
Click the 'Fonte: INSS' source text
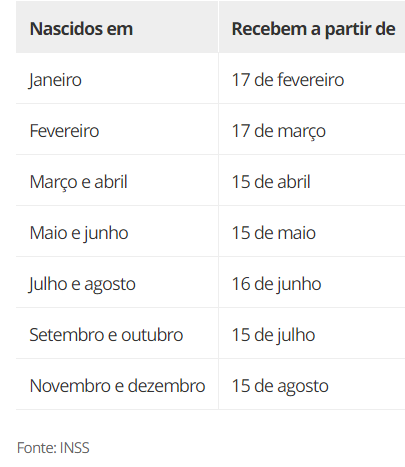click(53, 448)
